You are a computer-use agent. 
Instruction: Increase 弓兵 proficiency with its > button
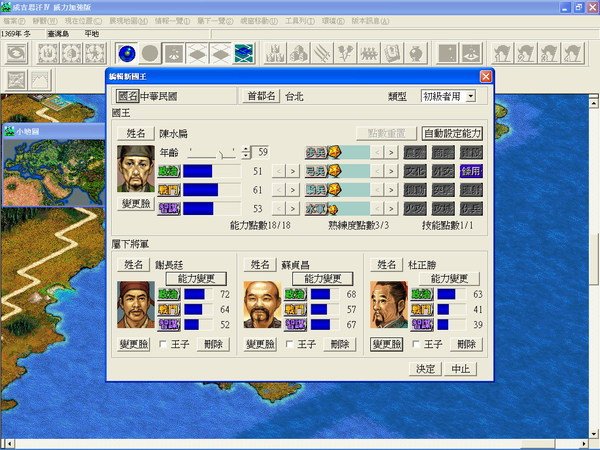[x=391, y=171]
